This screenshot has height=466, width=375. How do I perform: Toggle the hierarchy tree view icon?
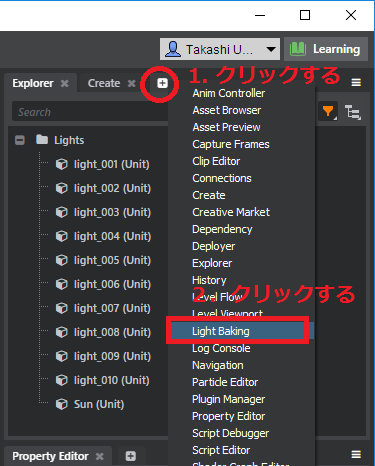click(x=353, y=112)
